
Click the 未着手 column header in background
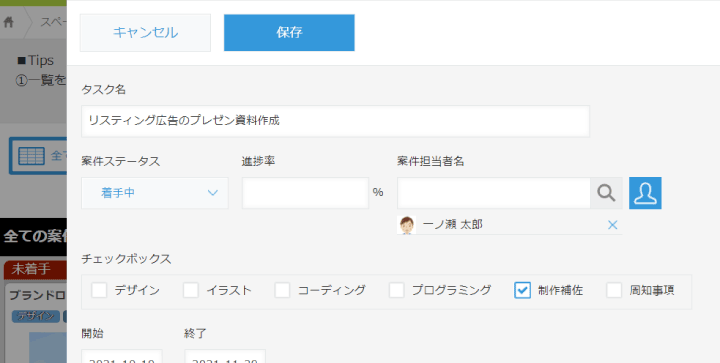click(35, 269)
